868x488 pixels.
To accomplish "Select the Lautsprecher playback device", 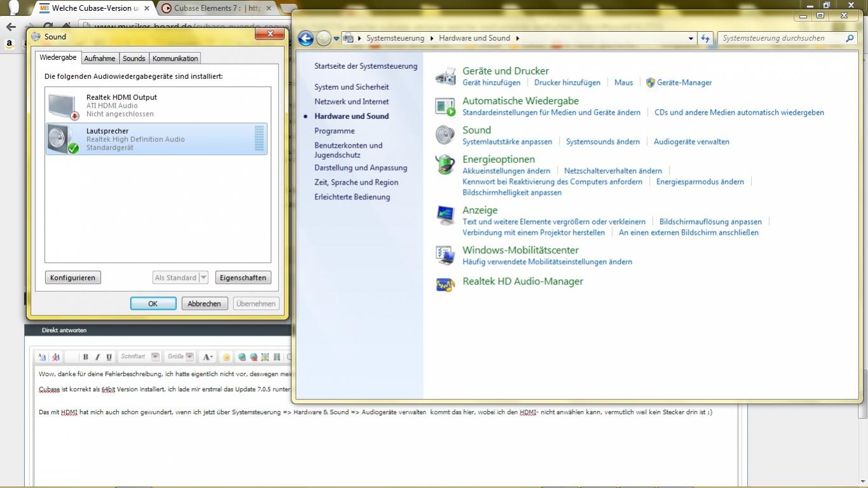I will (x=158, y=139).
